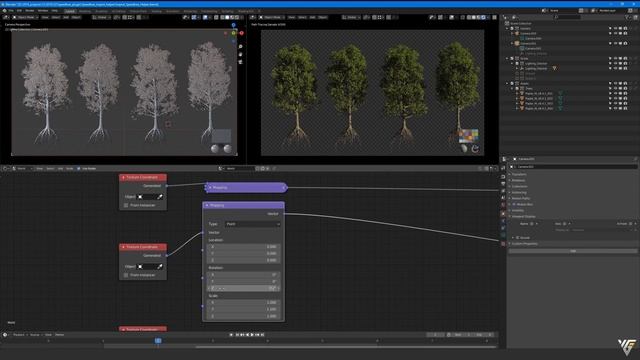Collapse the Assets collection in the outliner
Viewport: 640px width, 360px height.
coord(507,83)
